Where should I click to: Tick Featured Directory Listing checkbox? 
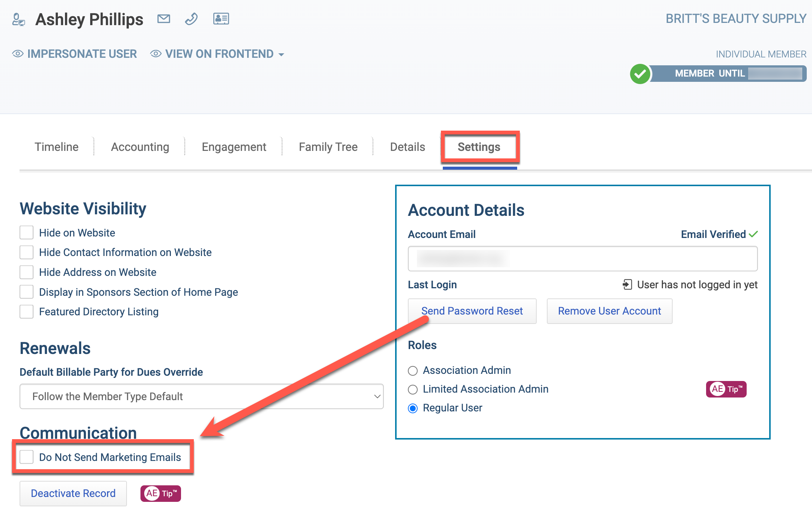coord(27,312)
